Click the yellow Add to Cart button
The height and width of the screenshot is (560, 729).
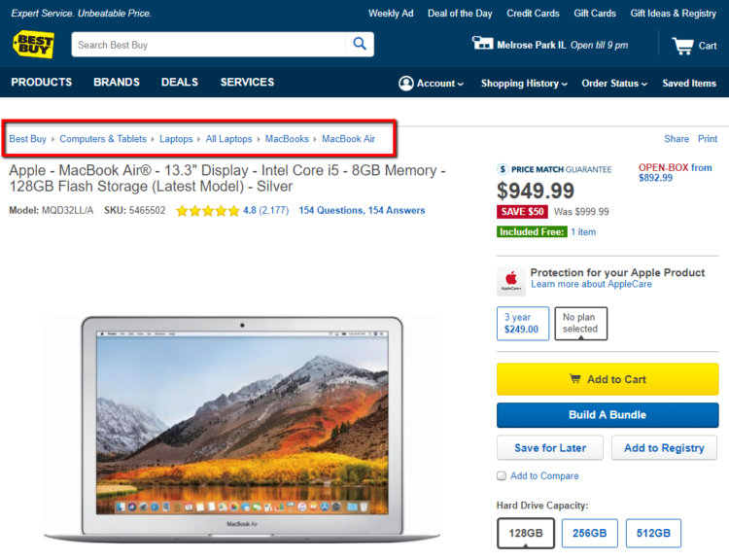click(607, 379)
